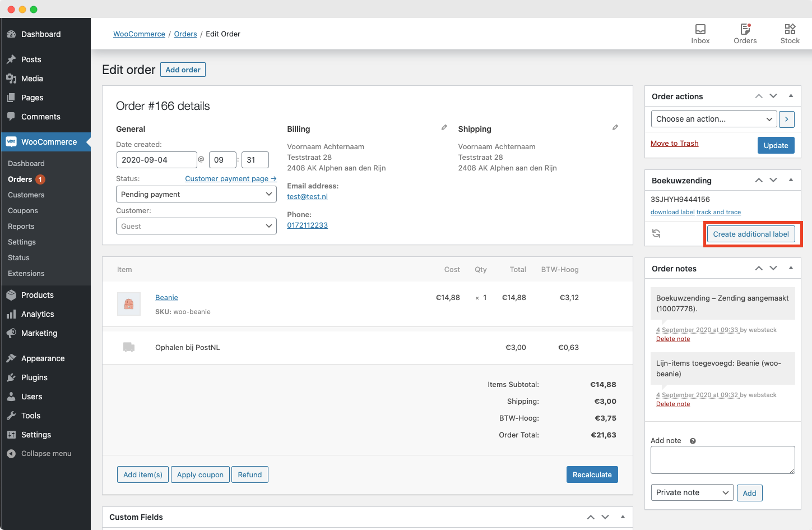Viewport: 812px width, 530px height.
Task: Move Order actions panel up
Action: point(759,96)
